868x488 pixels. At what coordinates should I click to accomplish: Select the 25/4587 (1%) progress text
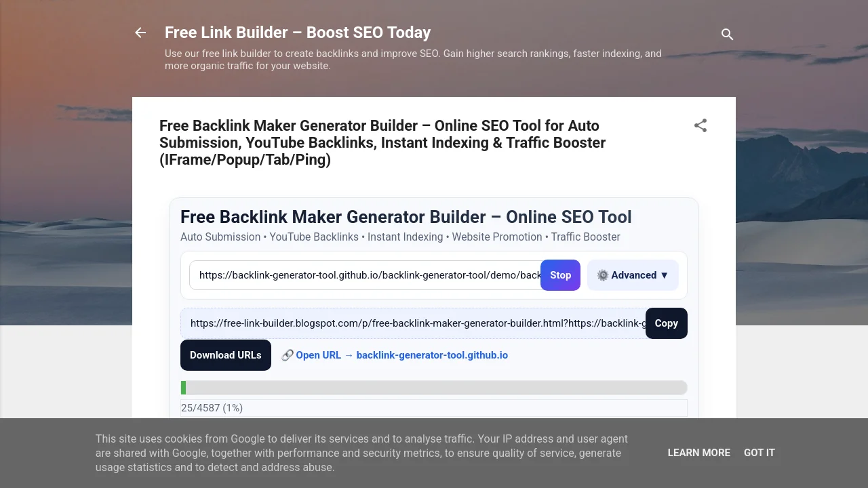(212, 408)
